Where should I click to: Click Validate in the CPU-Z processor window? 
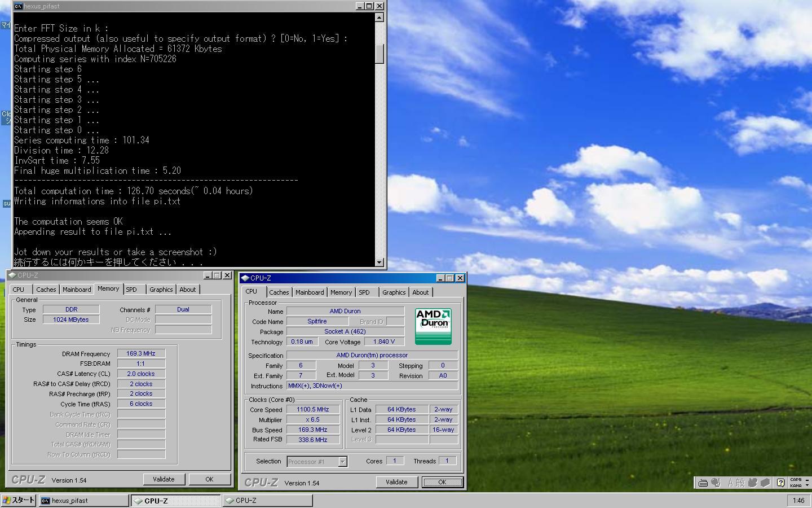pos(396,482)
